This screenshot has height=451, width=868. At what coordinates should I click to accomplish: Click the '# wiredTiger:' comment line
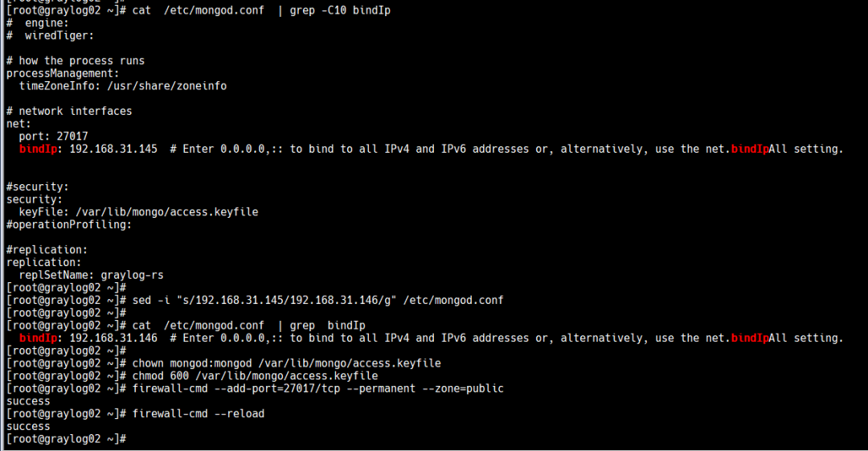click(50, 35)
